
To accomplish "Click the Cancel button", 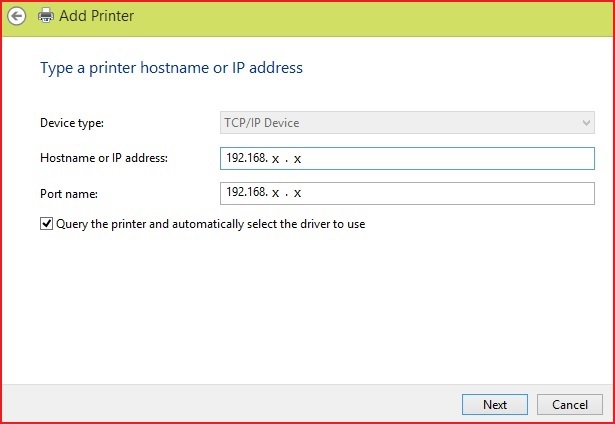I will 570,404.
